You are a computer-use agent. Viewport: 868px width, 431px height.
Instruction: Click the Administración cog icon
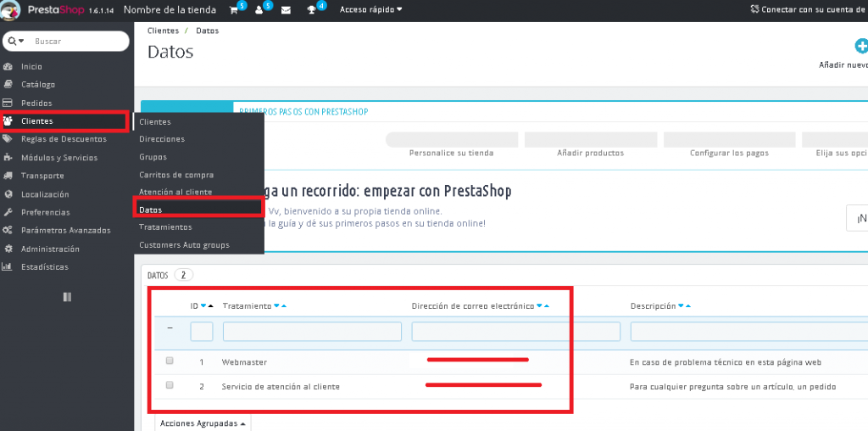click(x=8, y=249)
